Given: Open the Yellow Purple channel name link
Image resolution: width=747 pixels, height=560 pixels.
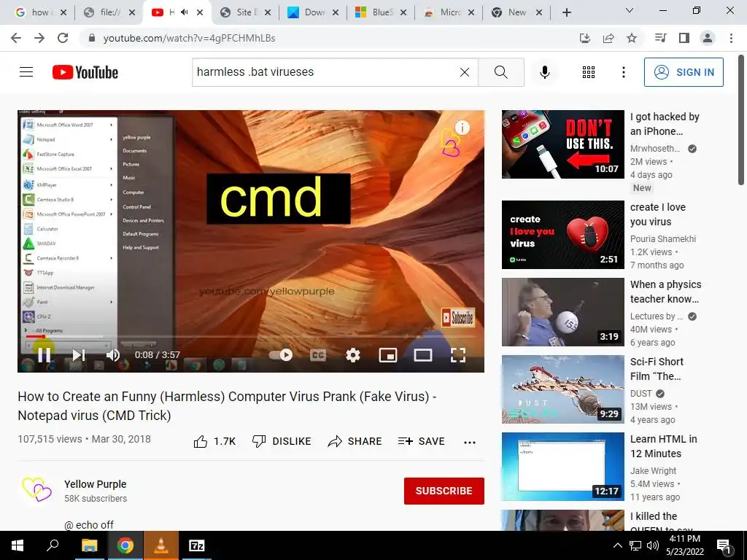Looking at the screenshot, I should (96, 484).
